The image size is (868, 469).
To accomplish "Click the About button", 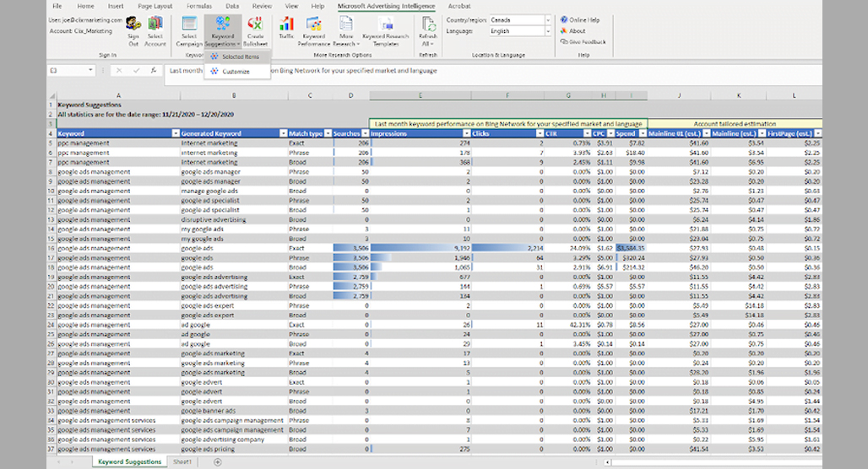I will click(573, 31).
